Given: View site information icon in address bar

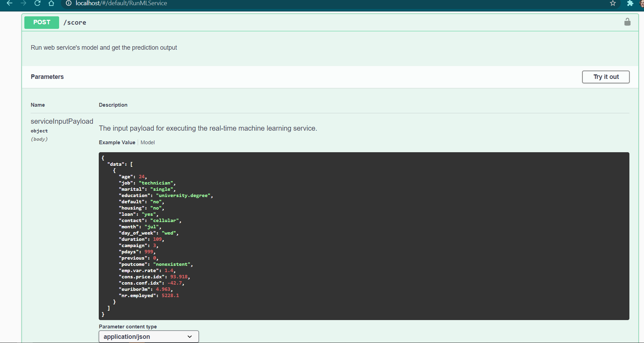Looking at the screenshot, I should point(69,3).
